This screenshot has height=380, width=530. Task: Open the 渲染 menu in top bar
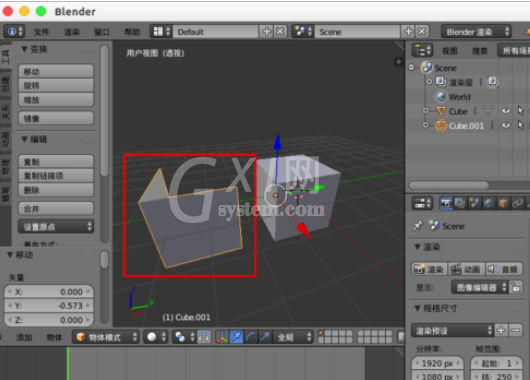click(x=72, y=32)
